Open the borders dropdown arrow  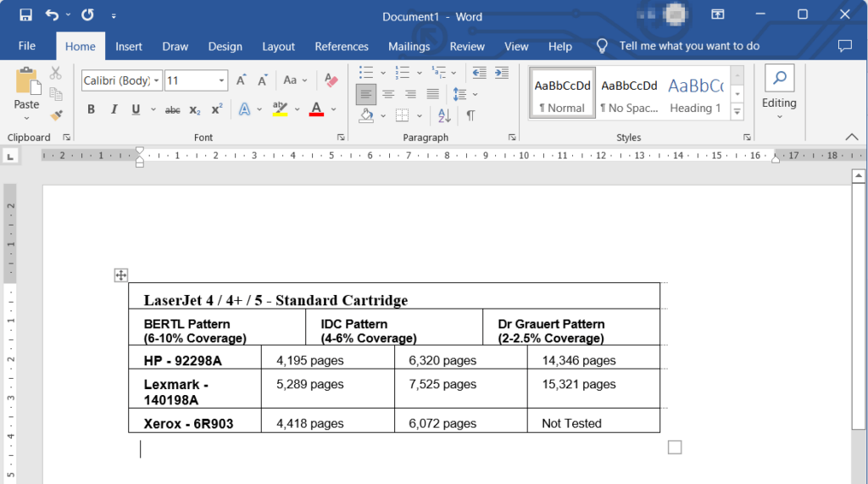tap(419, 116)
